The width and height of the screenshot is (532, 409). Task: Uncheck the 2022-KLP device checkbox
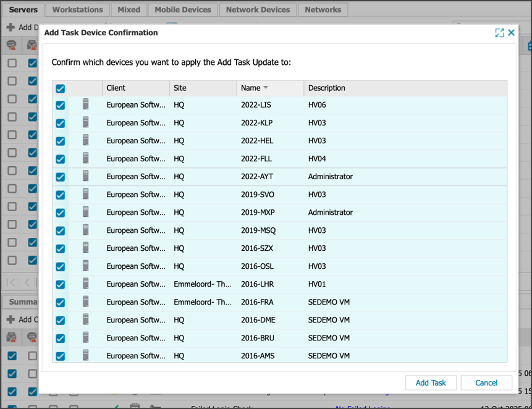pos(61,123)
